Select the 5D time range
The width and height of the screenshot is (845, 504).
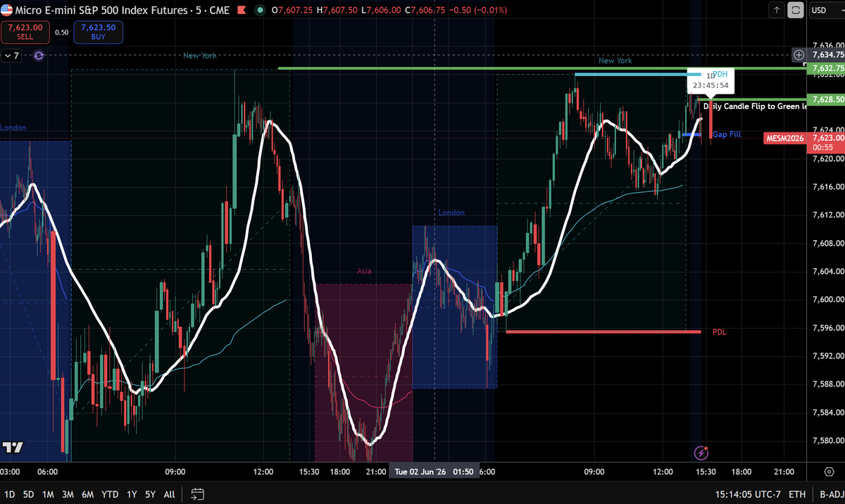29,494
